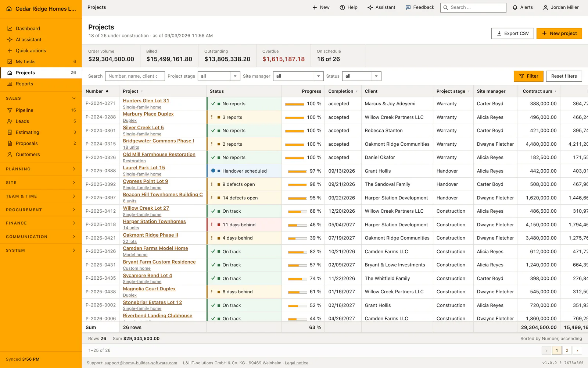Open Leads in the Sales section

(x=41, y=121)
